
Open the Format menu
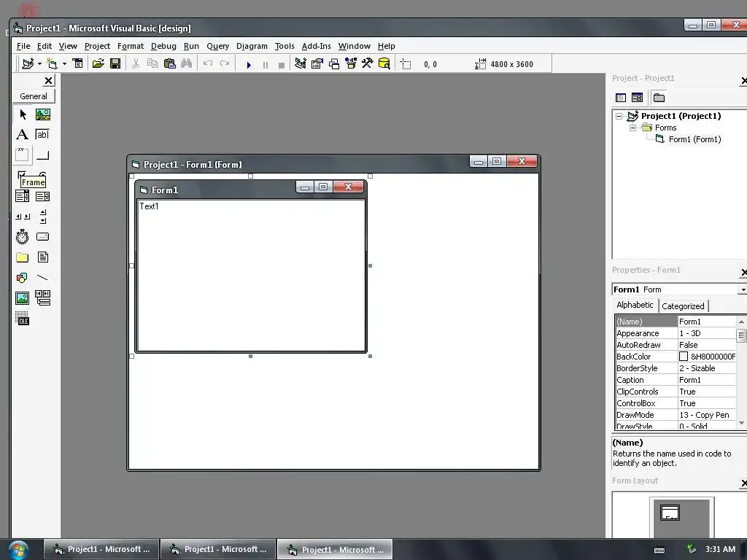pyautogui.click(x=131, y=46)
